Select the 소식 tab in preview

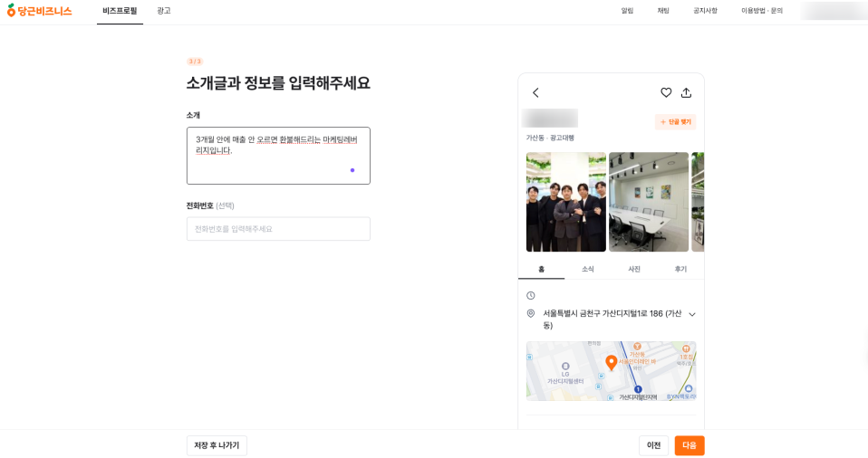click(588, 270)
